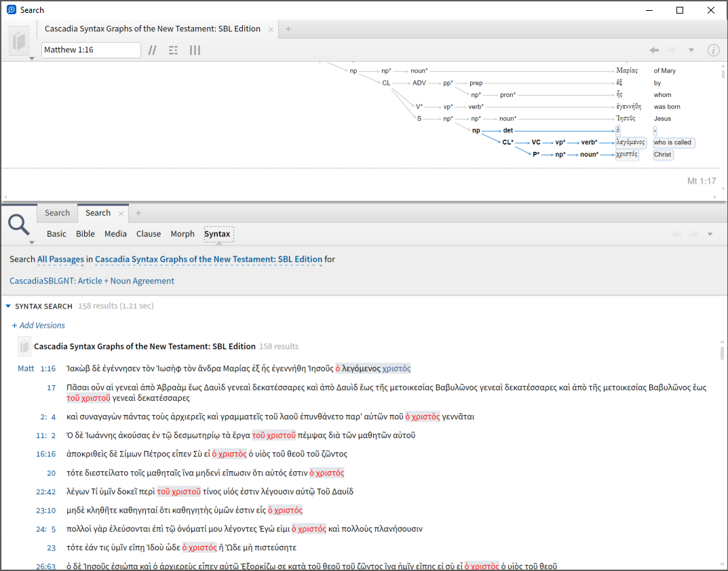This screenshot has width=728, height=571.
Task: Go back in the search panel history
Action: pyautogui.click(x=677, y=235)
